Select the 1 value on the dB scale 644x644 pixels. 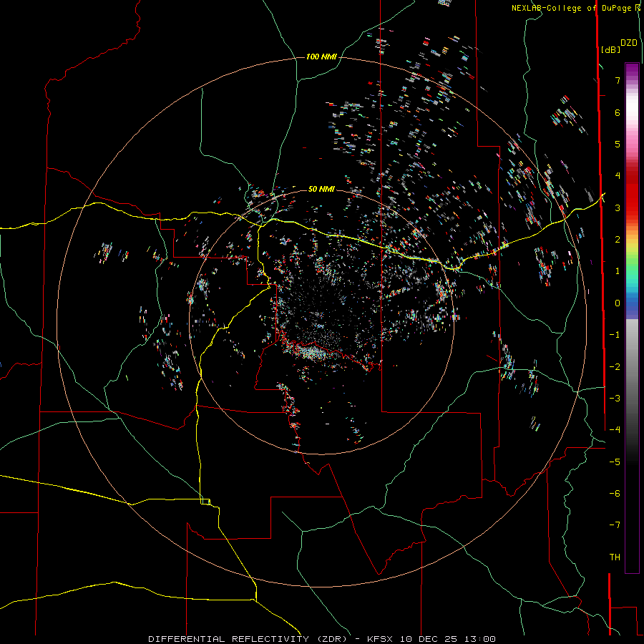(618, 271)
